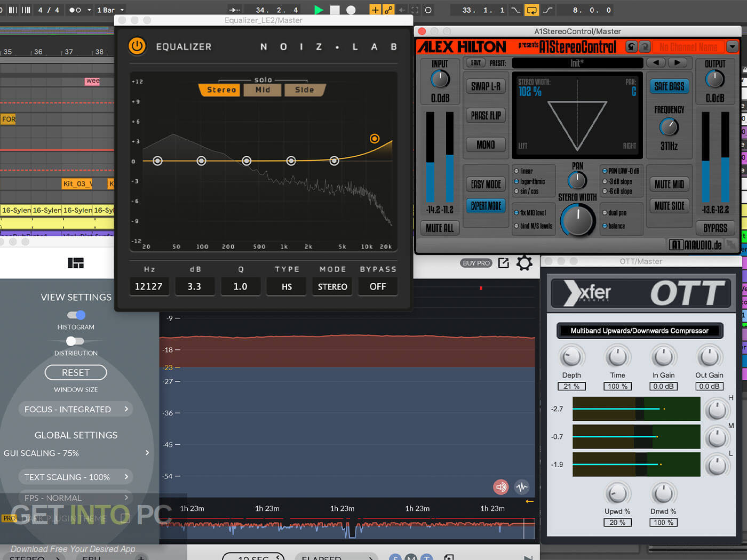Change the EQ band MODE value STEREO
Screen dimensions: 747x560
click(x=332, y=286)
